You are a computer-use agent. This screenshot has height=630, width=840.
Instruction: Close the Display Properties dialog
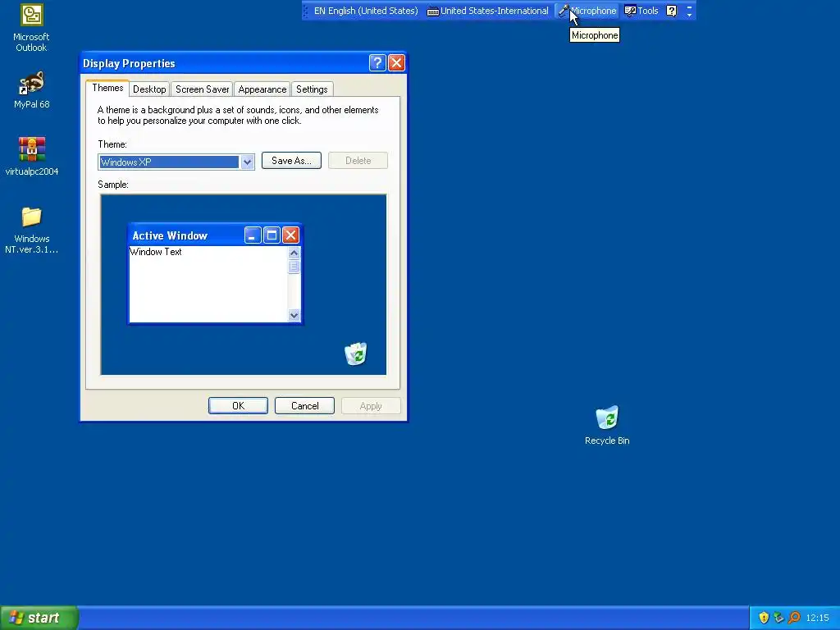coord(396,63)
